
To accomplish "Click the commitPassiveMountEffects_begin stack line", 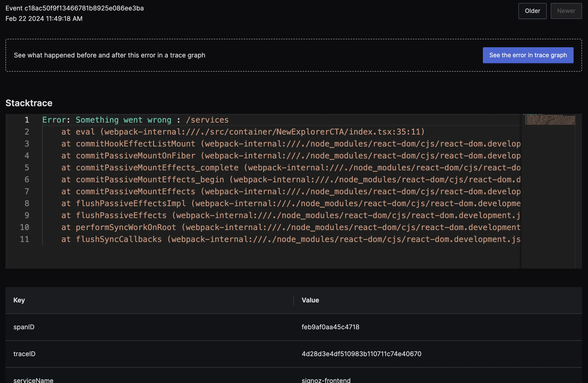I will [x=291, y=180].
